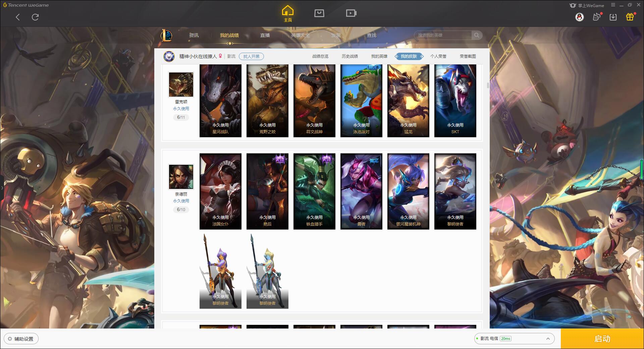Open orange 黎明使者 chroma model card
Screen dimensions: 644x349
220,271
